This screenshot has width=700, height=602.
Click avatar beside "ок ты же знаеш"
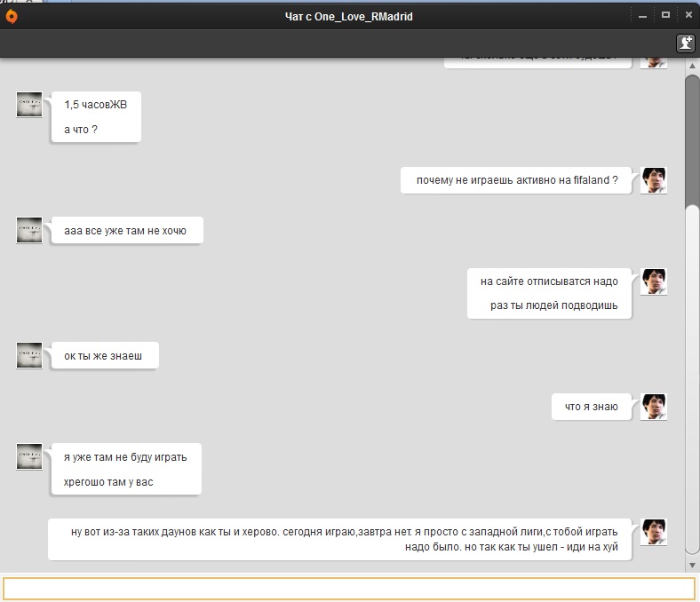[x=29, y=355]
